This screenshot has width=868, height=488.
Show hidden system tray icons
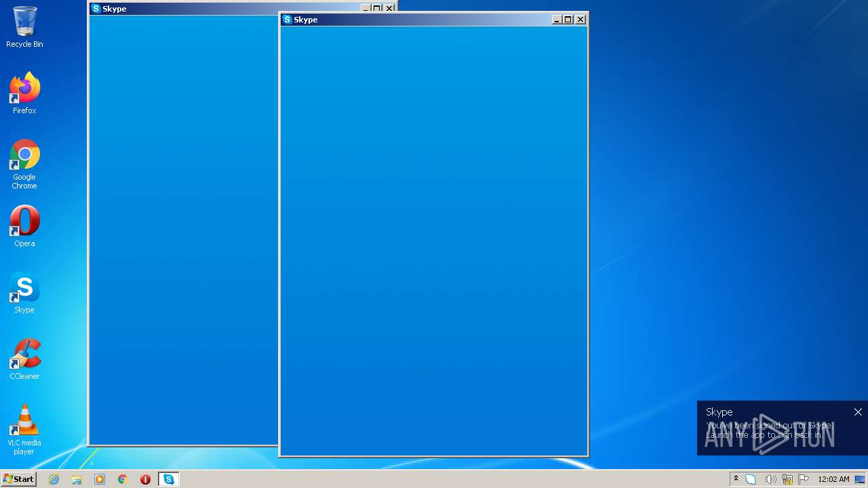(x=736, y=479)
